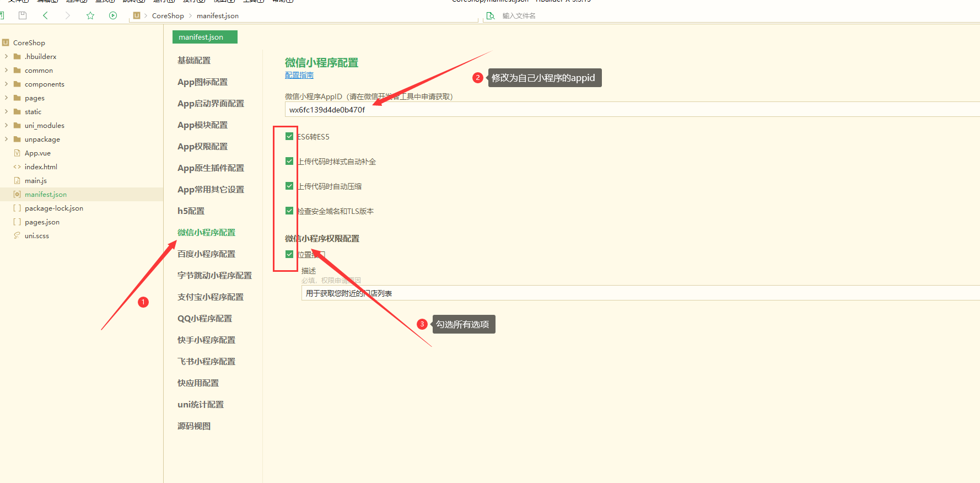Open 飞书小程序配置 section
Image resolution: width=980 pixels, height=483 pixels.
click(206, 362)
